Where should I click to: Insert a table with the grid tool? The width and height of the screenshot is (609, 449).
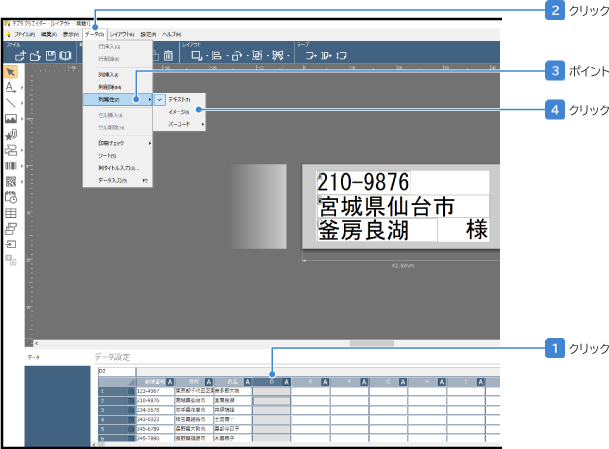pyautogui.click(x=11, y=213)
